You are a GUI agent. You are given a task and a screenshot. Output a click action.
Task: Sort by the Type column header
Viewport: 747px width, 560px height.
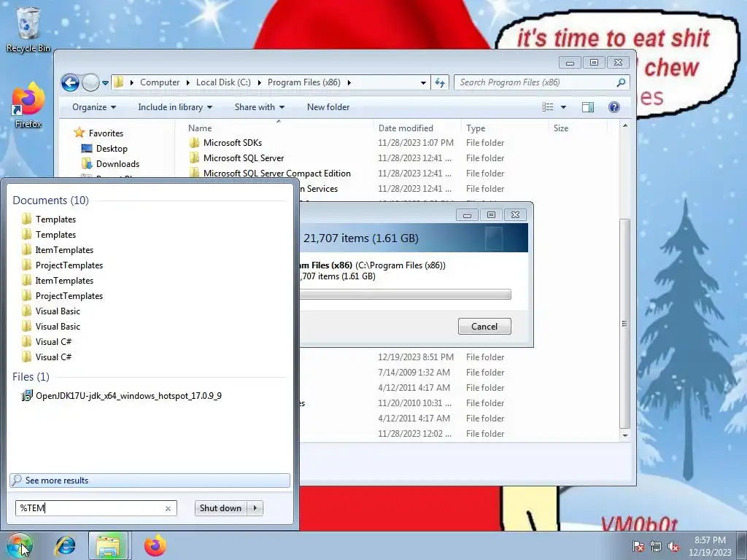tap(476, 128)
